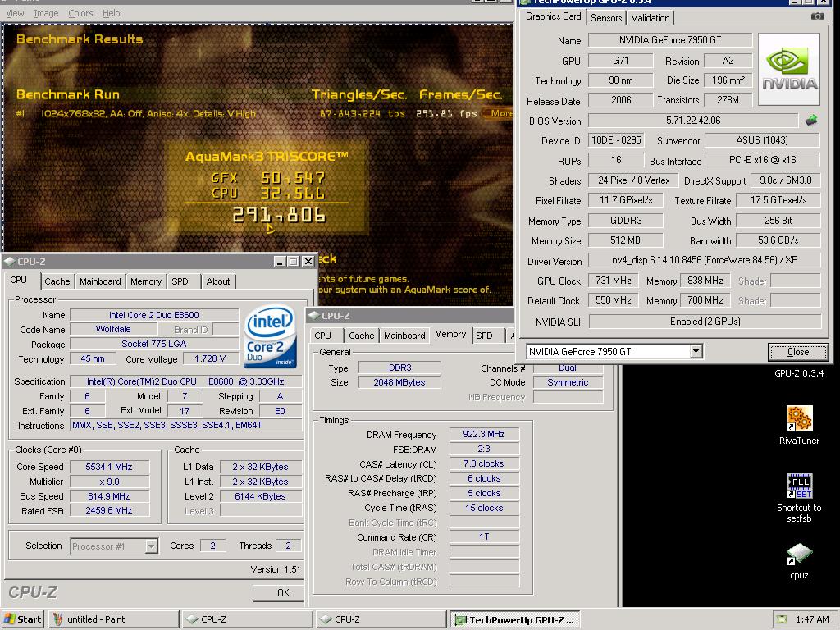Select the CPU tab in the CPU-Z processor window

click(x=19, y=281)
